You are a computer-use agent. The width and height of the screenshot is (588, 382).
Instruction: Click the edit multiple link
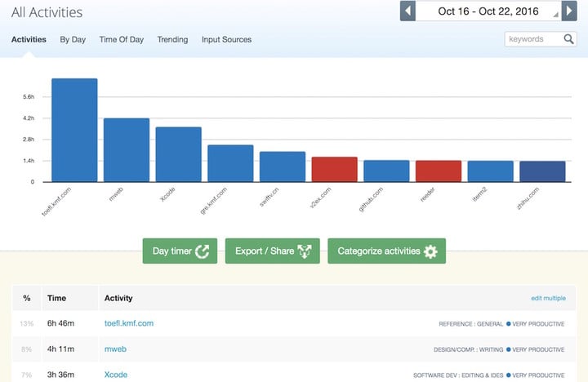[548, 298]
